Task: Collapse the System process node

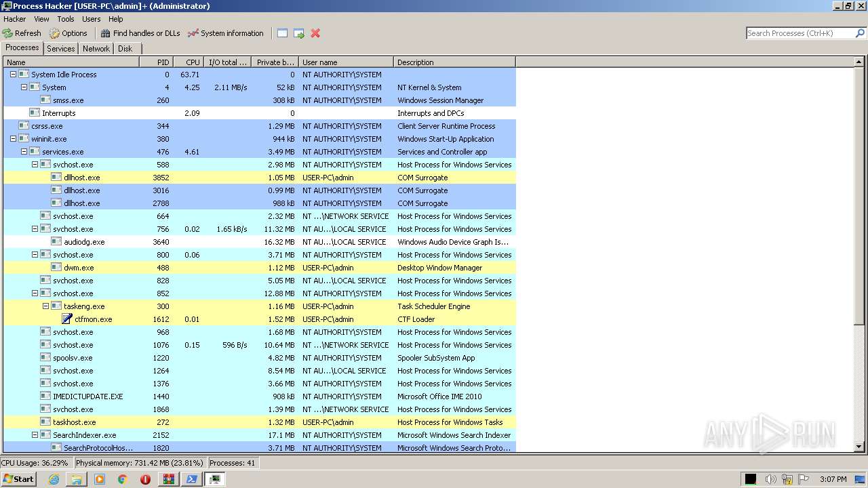Action: point(24,87)
